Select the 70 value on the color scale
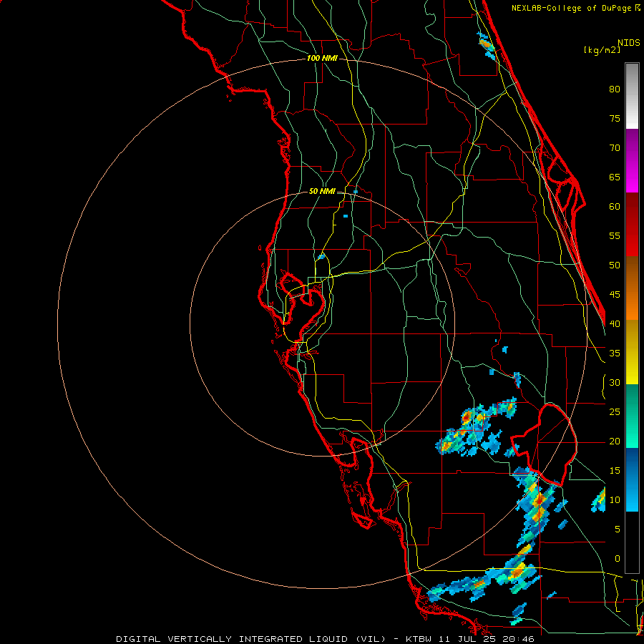 [615, 148]
